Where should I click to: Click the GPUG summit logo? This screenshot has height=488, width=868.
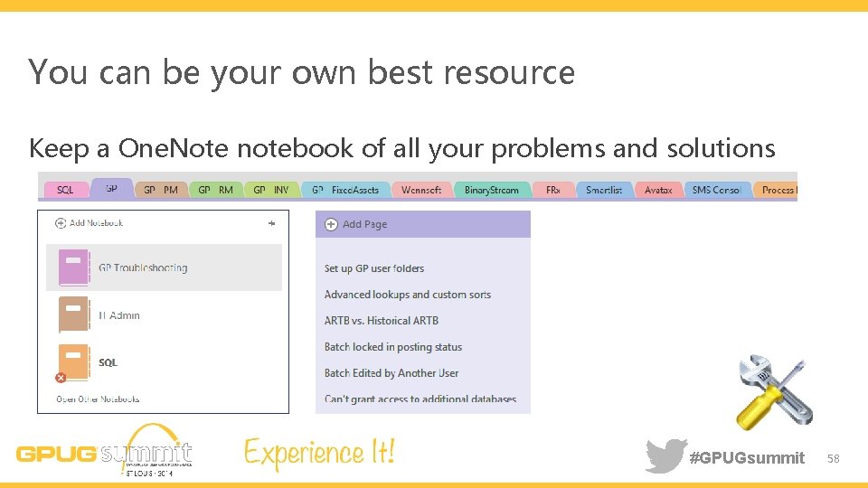[x=105, y=451]
